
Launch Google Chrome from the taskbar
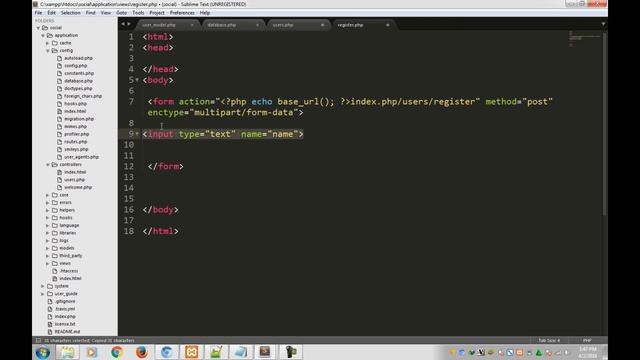(x=117, y=352)
